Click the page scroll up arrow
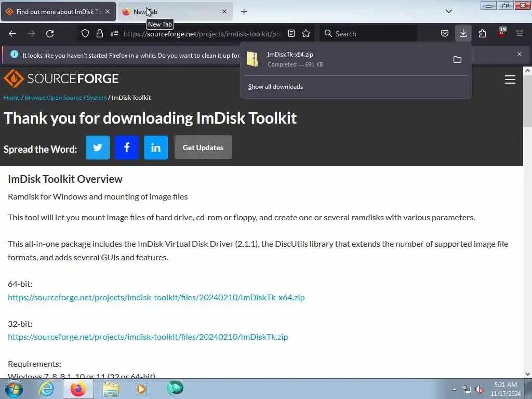The image size is (532, 399). [x=527, y=71]
